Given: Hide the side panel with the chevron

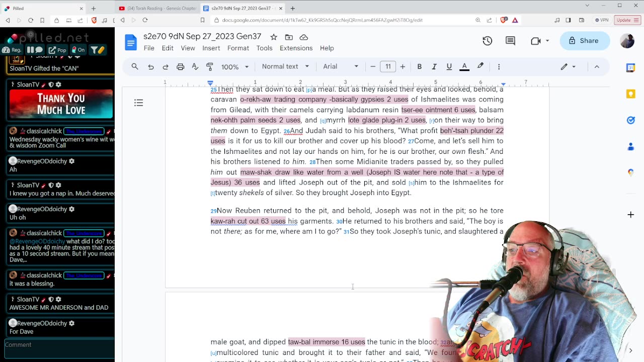Looking at the screenshot, I should coord(630,350).
